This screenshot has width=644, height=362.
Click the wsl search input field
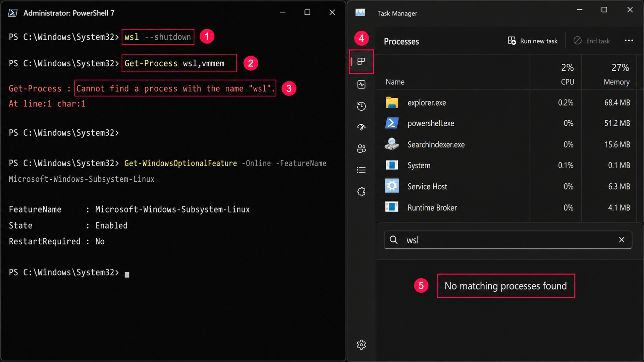pyautogui.click(x=508, y=240)
